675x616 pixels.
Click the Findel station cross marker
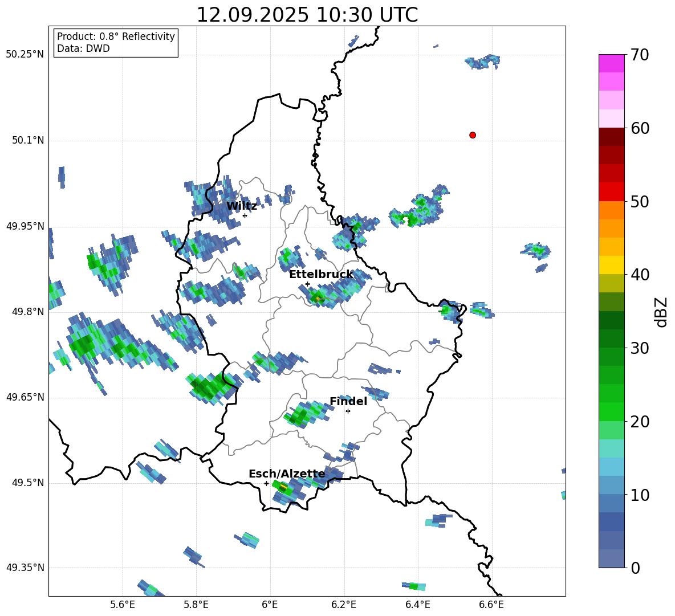tap(348, 411)
